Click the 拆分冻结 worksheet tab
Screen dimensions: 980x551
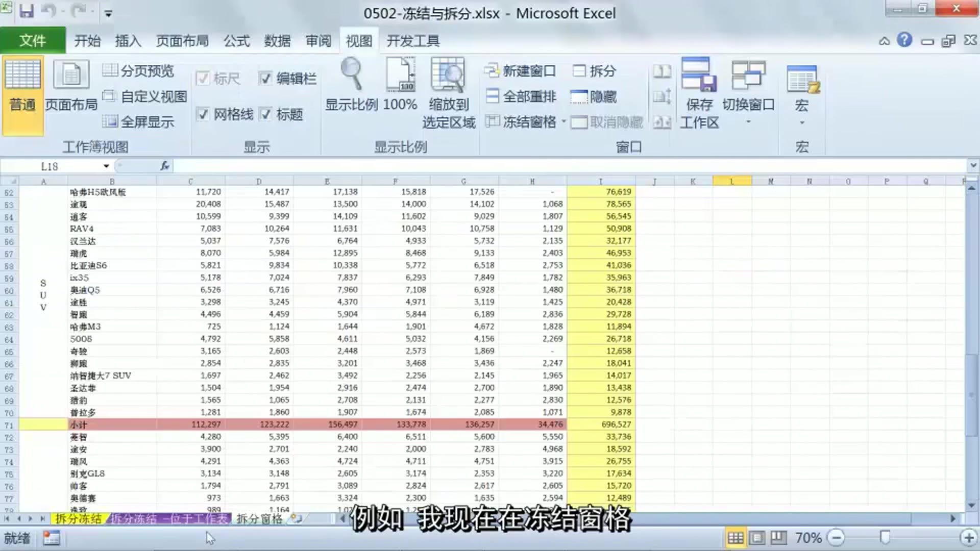pyautogui.click(x=78, y=518)
